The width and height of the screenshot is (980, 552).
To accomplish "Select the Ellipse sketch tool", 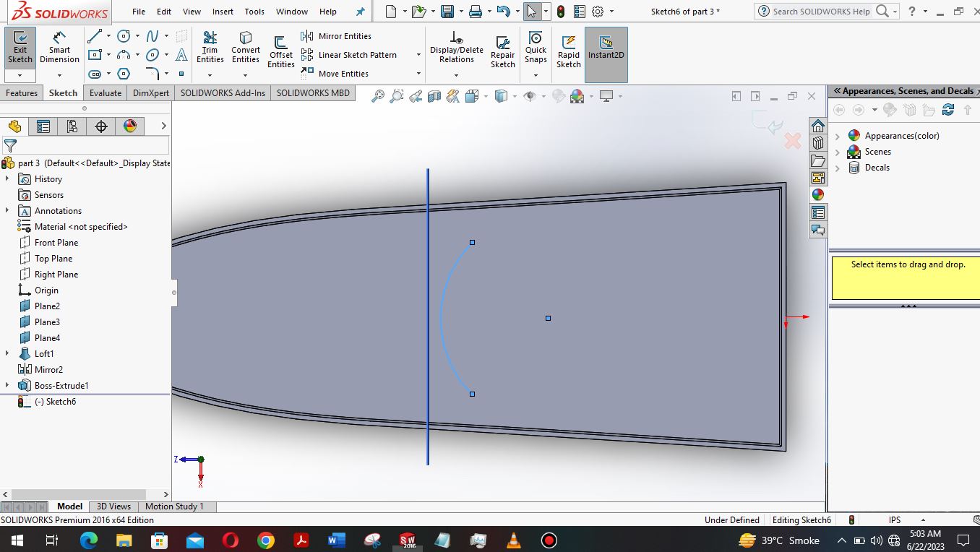I will click(152, 55).
